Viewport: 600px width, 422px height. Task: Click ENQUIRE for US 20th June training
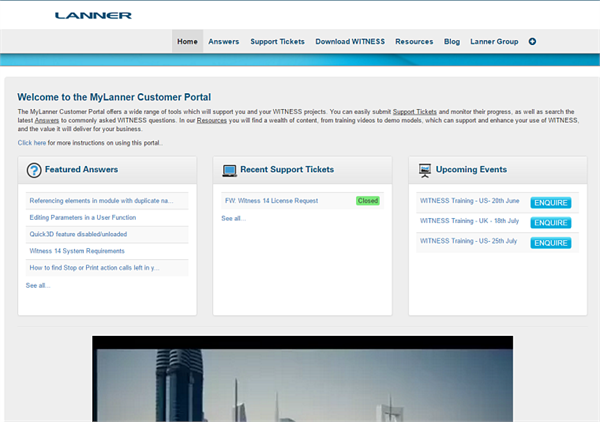tap(551, 203)
